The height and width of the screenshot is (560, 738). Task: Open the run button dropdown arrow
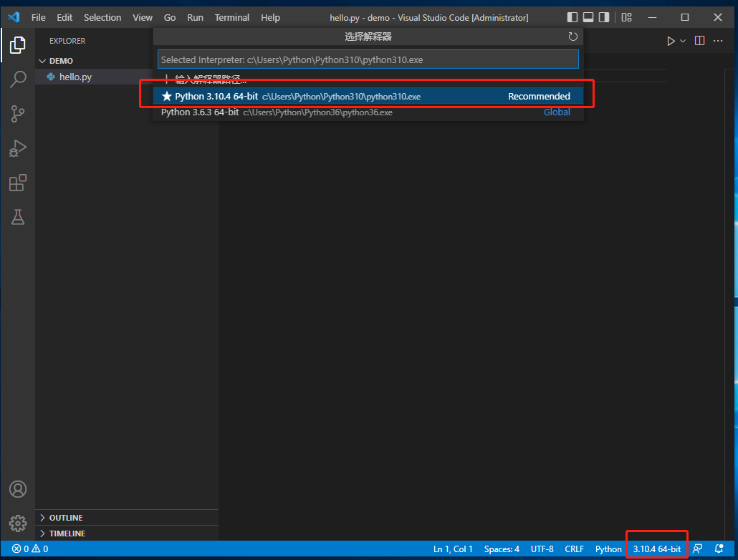point(683,42)
